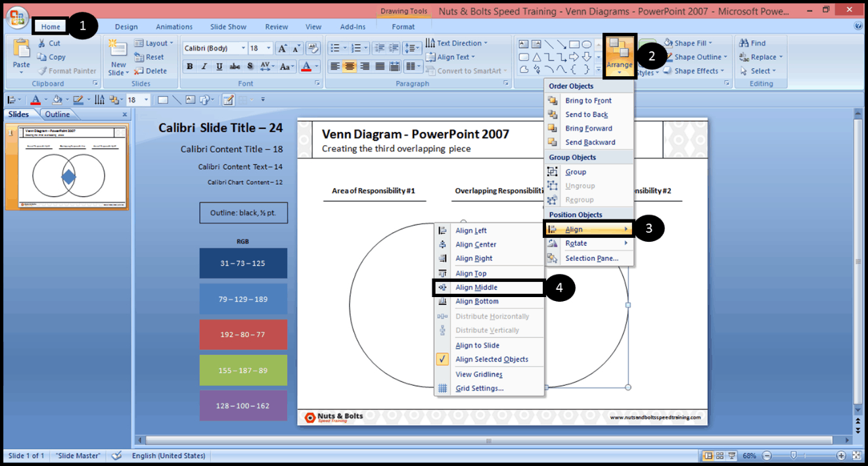Click the Office Button orb
Viewport: 868px width, 466px height.
(x=18, y=18)
